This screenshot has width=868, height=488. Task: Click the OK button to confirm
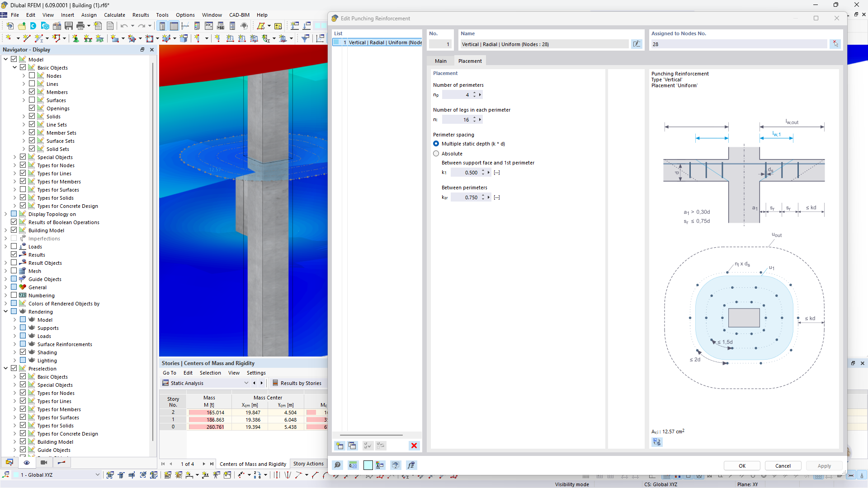tap(742, 465)
